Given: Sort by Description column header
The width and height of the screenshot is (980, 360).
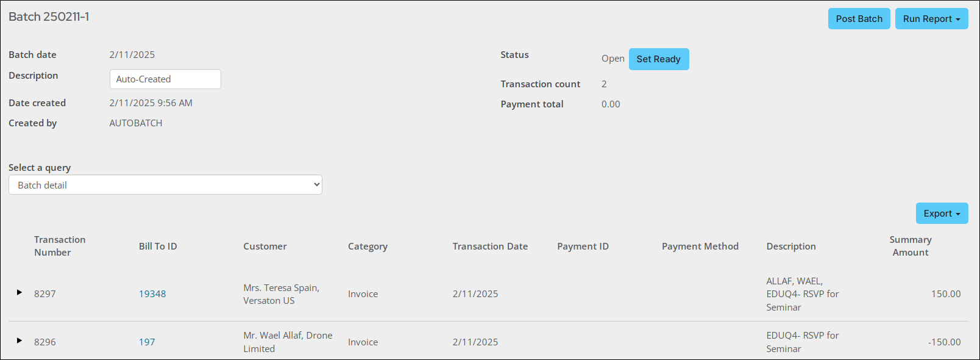Looking at the screenshot, I should [791, 247].
